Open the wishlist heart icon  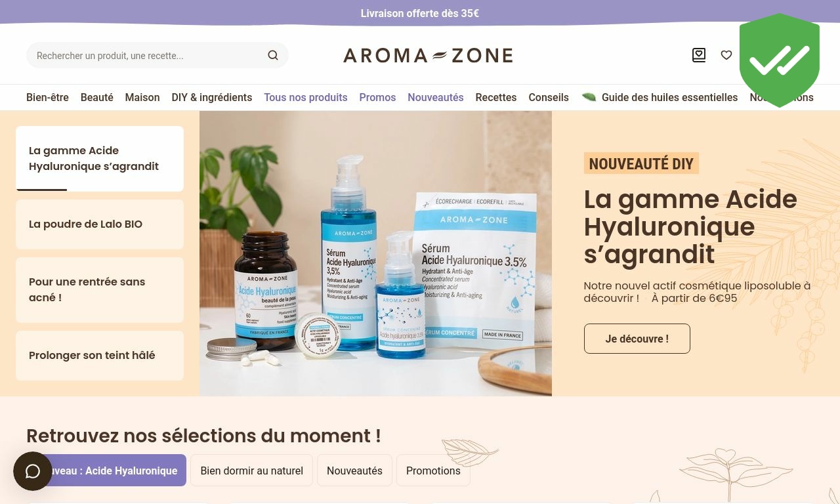pos(726,55)
